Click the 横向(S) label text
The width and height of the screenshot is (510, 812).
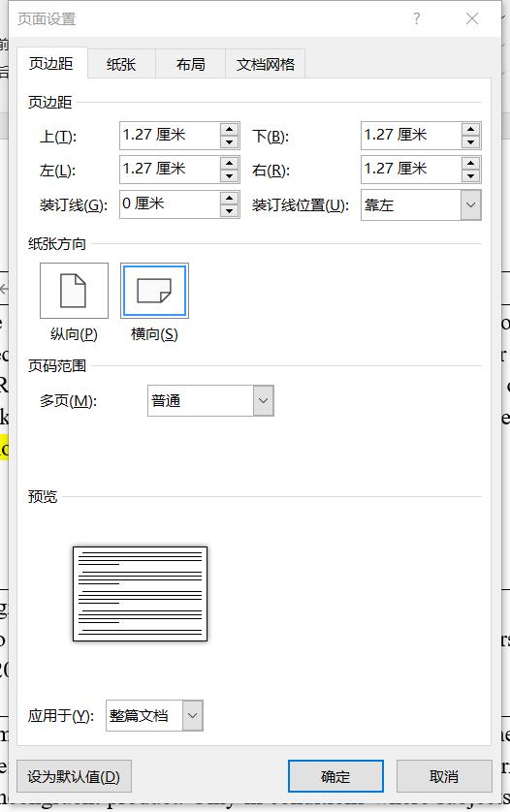[154, 334]
